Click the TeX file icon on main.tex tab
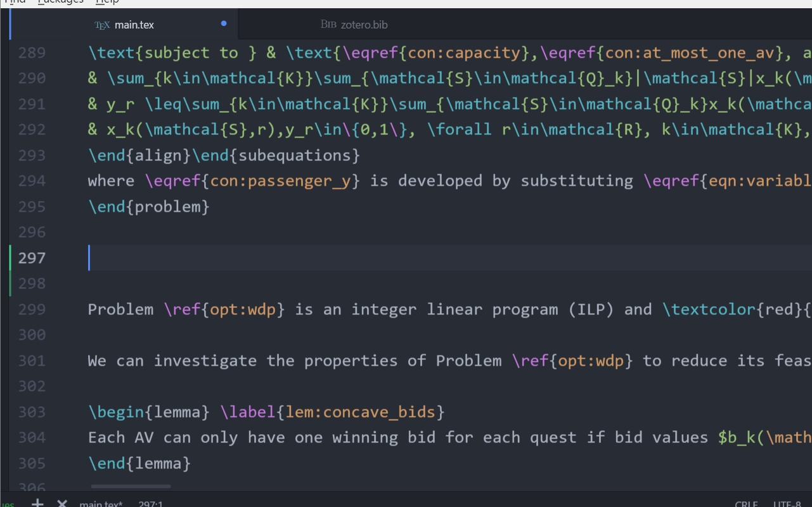 click(x=102, y=25)
